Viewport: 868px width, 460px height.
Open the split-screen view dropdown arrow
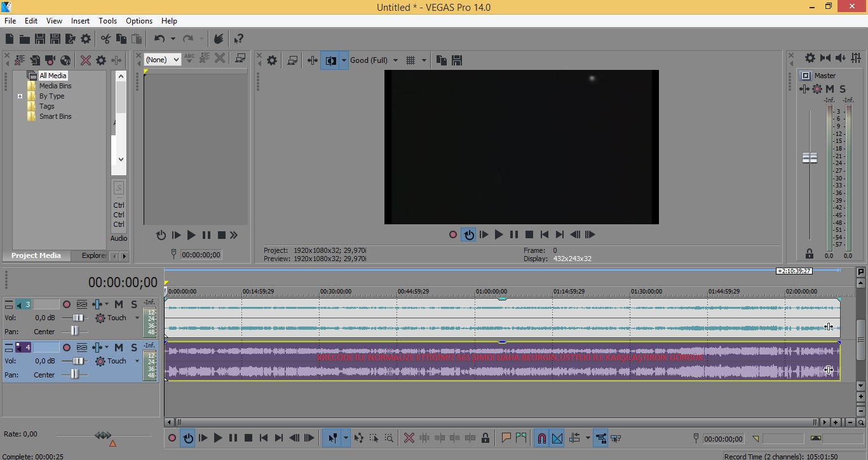[344, 60]
